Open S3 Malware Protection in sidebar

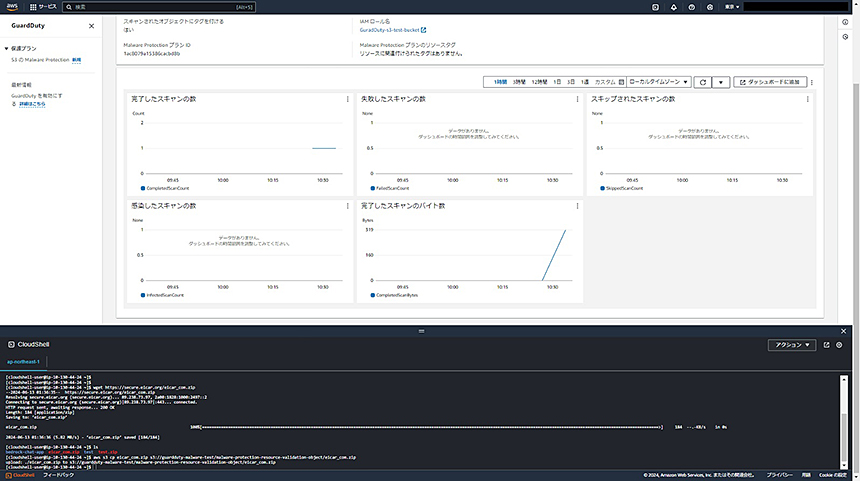pyautogui.click(x=41, y=60)
